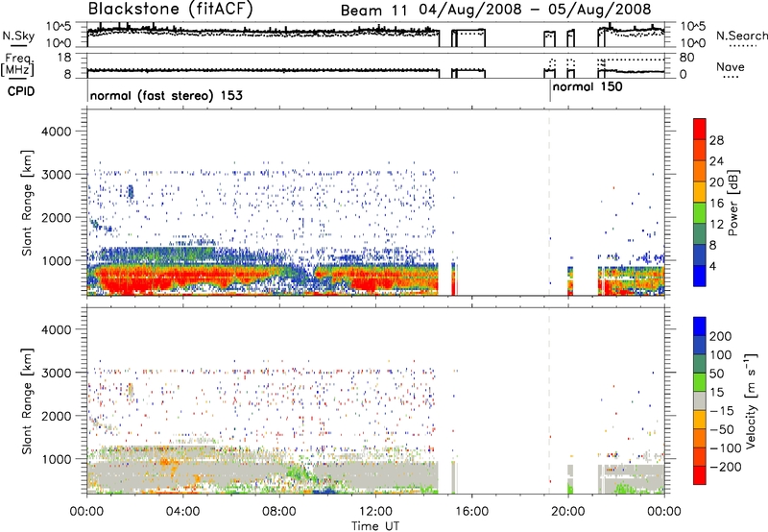Click the 200 tick on Velocity colorbar
Screen dimensions: 768x532
click(721, 336)
